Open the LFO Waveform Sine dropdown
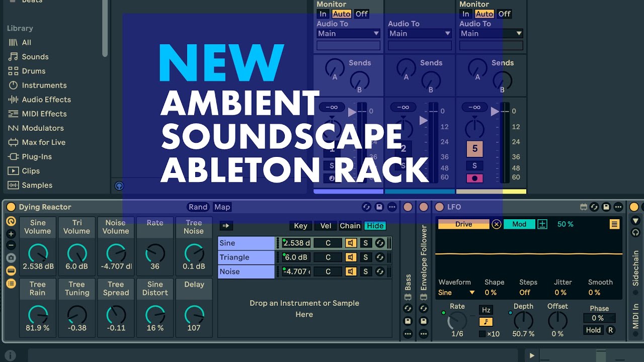The width and height of the screenshot is (644, 362). (457, 293)
